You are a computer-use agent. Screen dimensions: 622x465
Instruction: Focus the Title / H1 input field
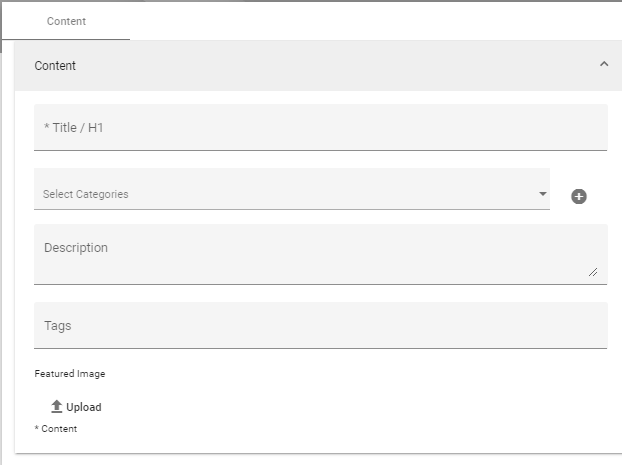321,127
